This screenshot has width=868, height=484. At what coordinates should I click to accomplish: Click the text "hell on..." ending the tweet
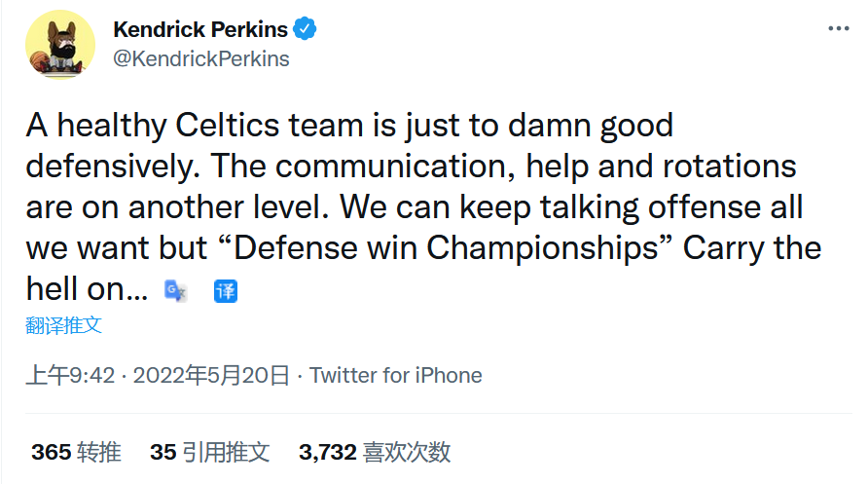[87, 288]
